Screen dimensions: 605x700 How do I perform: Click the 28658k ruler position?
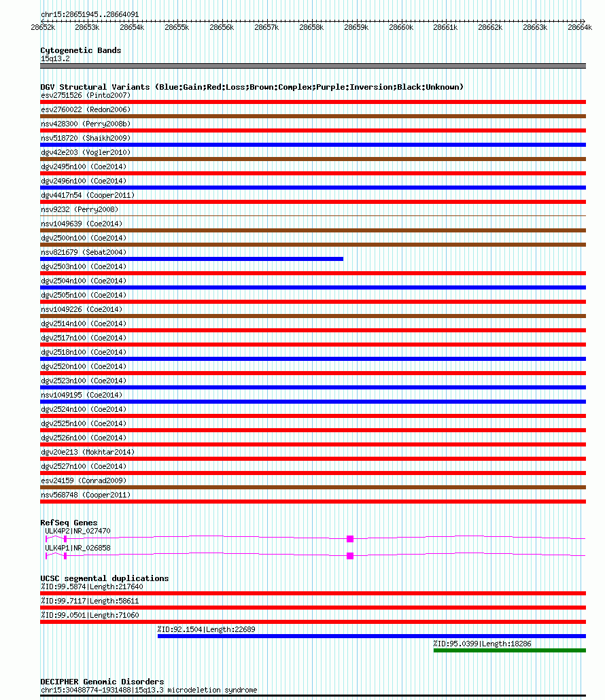coord(311,28)
